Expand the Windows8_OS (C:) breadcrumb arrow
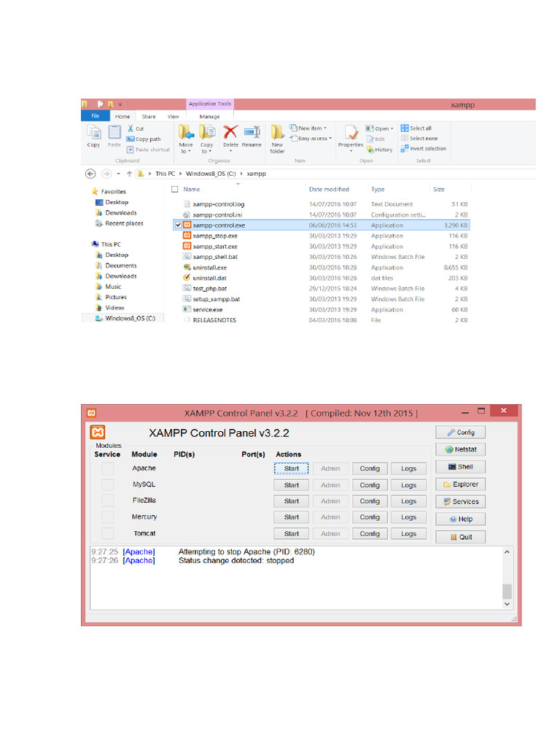560x747 pixels. point(241,174)
